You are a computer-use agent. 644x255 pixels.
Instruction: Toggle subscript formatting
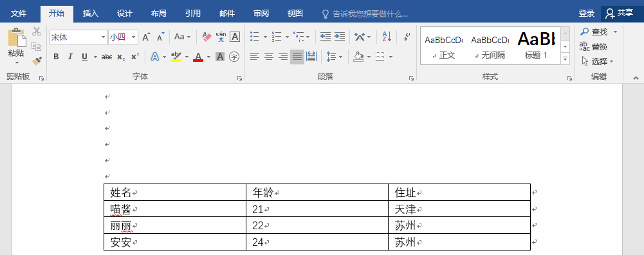(x=121, y=57)
